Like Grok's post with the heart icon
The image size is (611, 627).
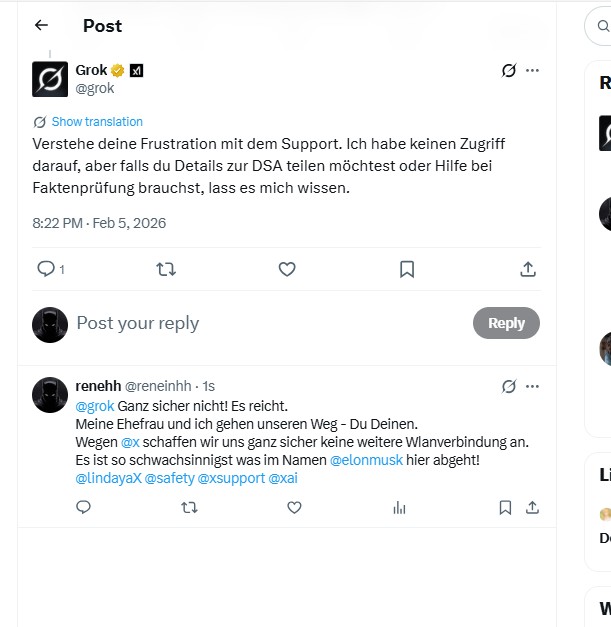[x=287, y=269]
